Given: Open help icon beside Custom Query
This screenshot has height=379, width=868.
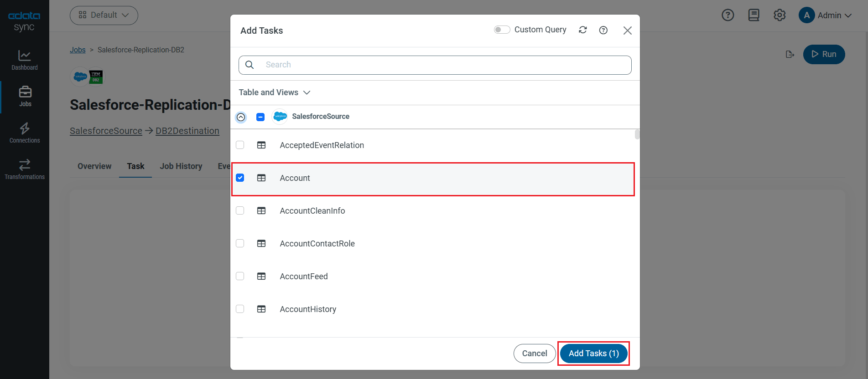Looking at the screenshot, I should pos(603,30).
